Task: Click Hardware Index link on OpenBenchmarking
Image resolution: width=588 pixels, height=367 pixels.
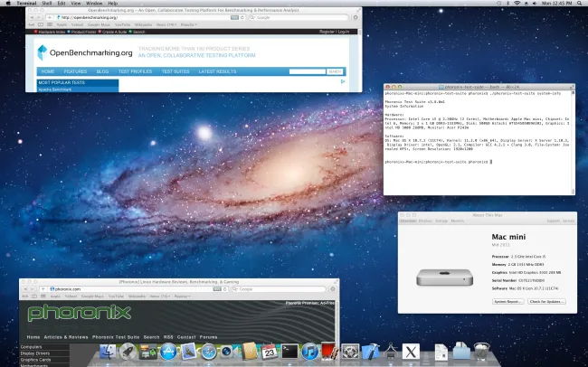Action: (50, 32)
